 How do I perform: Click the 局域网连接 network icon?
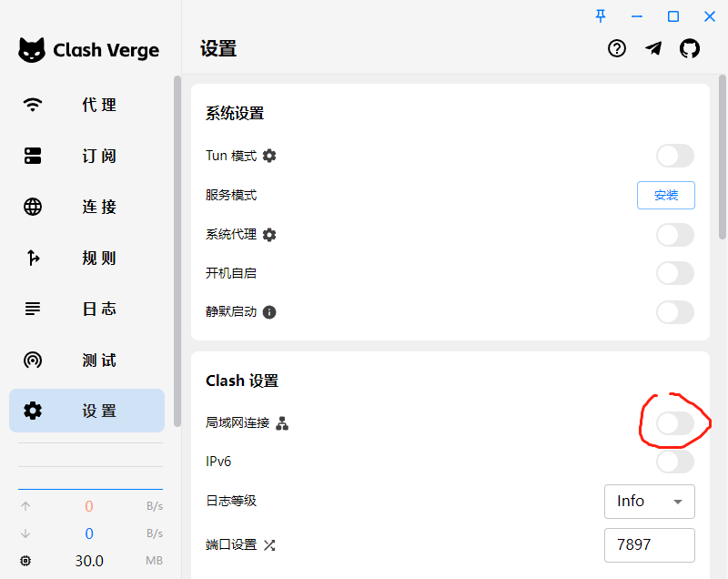tap(282, 423)
